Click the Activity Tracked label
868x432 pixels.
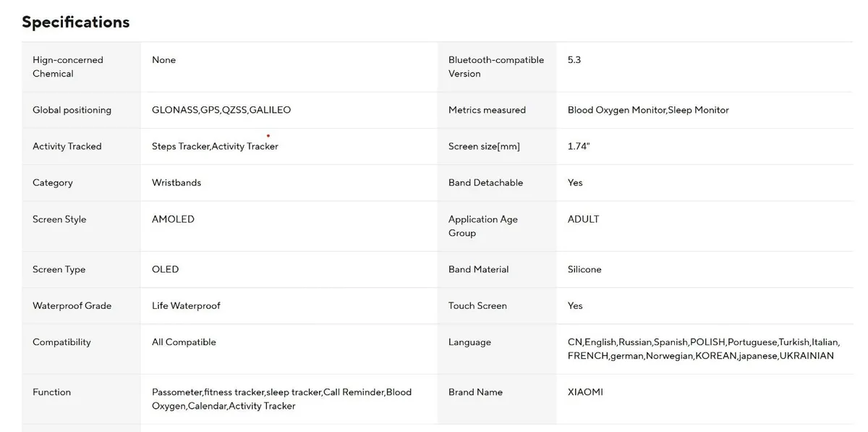point(67,146)
